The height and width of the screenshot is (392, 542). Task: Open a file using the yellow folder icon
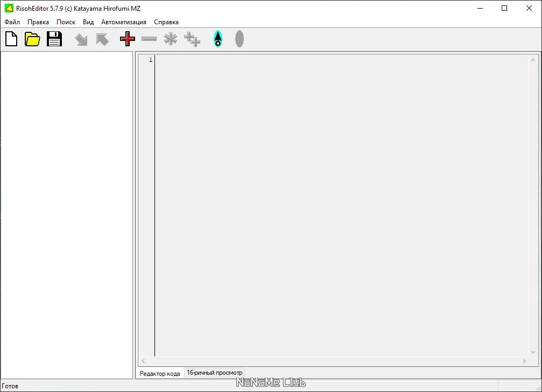pyautogui.click(x=32, y=39)
